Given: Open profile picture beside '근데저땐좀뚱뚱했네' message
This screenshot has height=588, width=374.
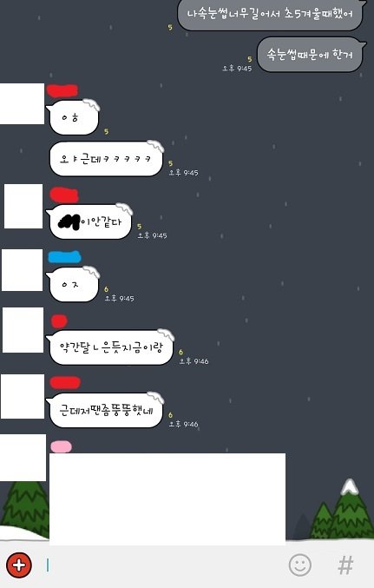Looking at the screenshot, I should tap(23, 396).
